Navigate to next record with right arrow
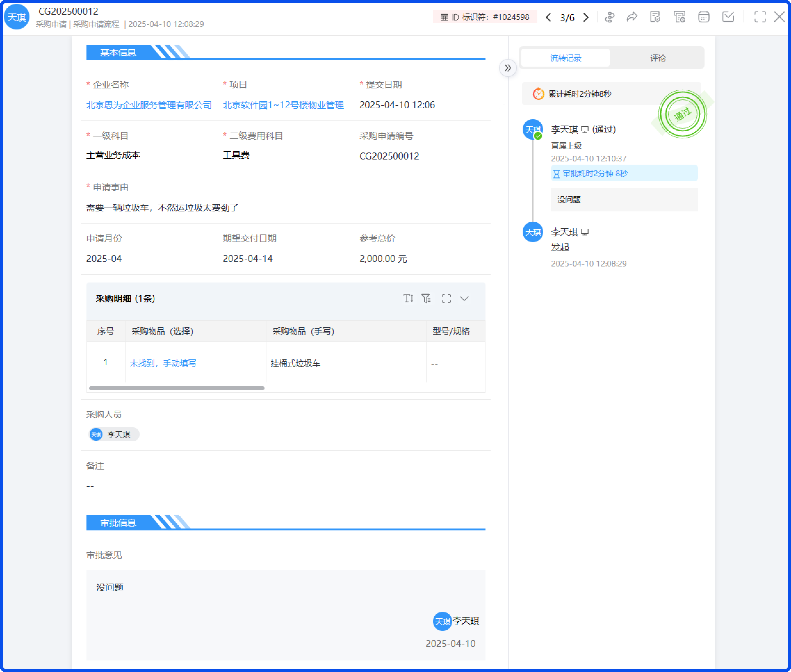Viewport: 791px width, 672px height. click(x=586, y=17)
